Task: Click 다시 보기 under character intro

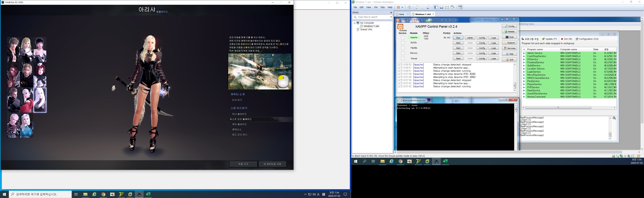Action: (x=237, y=100)
